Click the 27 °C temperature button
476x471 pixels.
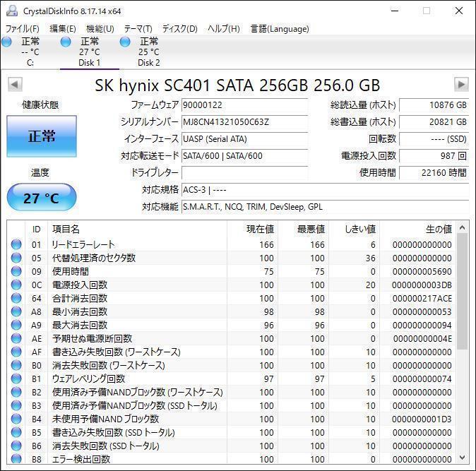tap(42, 197)
